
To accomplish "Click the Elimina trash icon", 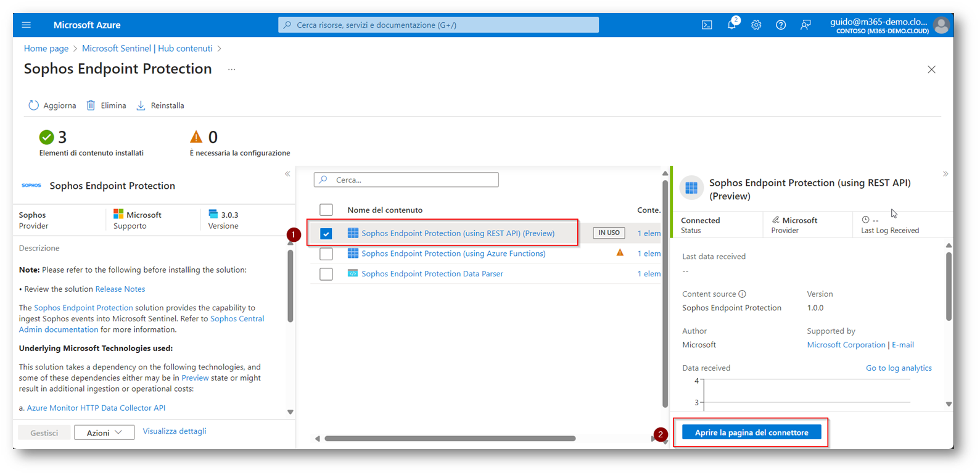I will pos(91,105).
